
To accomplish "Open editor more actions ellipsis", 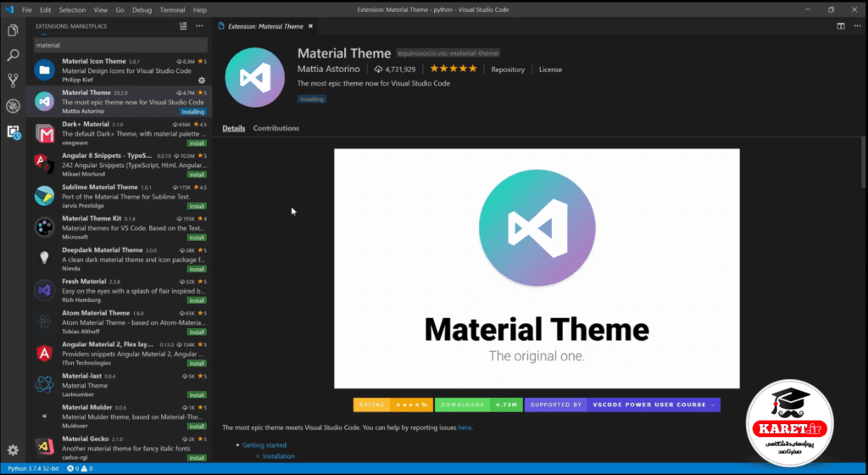I will coord(857,26).
